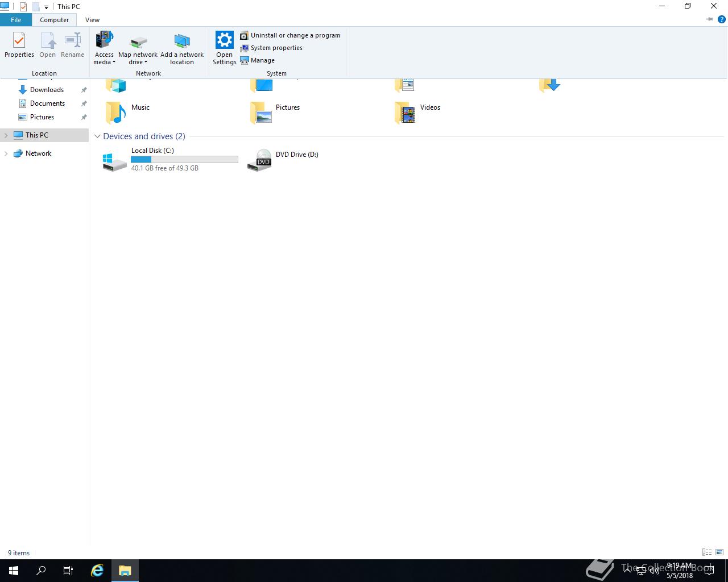Viewport: 728px width, 582px height.
Task: Launch Internet Explorer from the taskbar
Action: pos(97,571)
